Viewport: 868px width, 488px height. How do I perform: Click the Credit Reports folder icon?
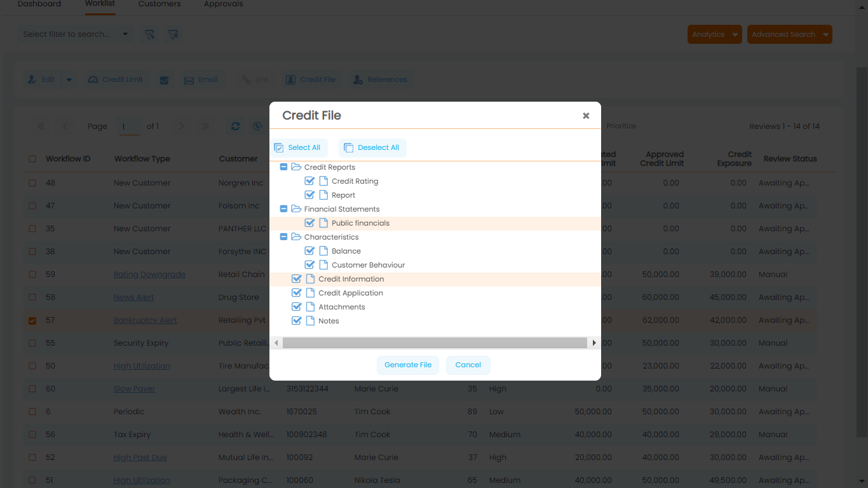click(x=296, y=167)
